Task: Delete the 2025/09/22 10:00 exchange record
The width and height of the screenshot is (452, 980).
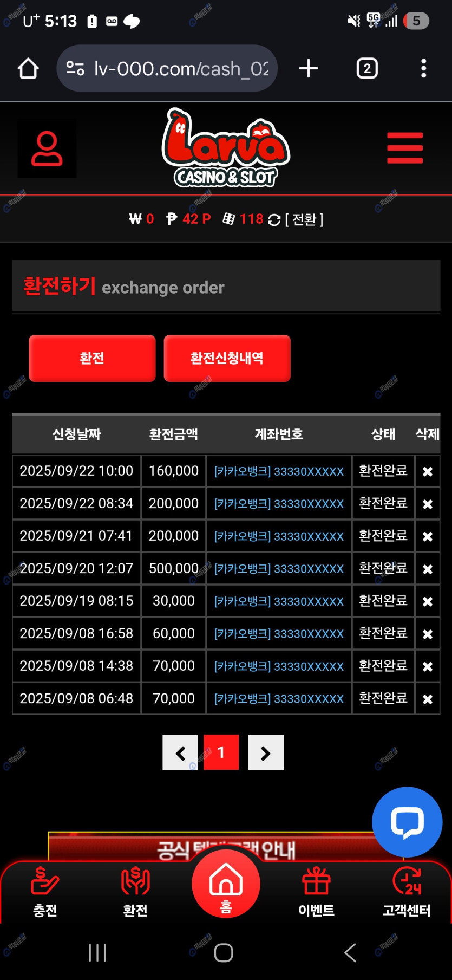Action: point(428,471)
